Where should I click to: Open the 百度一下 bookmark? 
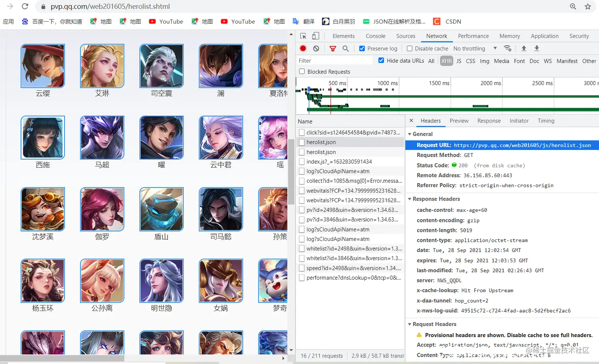tap(52, 21)
